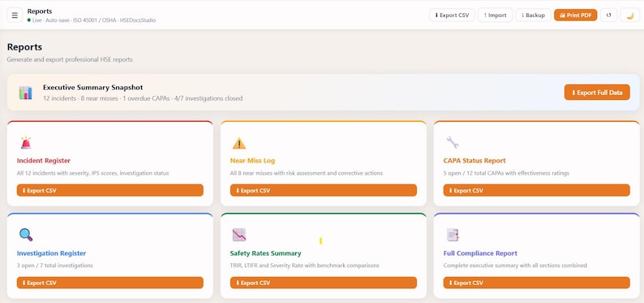Click the Incident Register siren icon
This screenshot has height=303, width=644.
pos(26,143)
